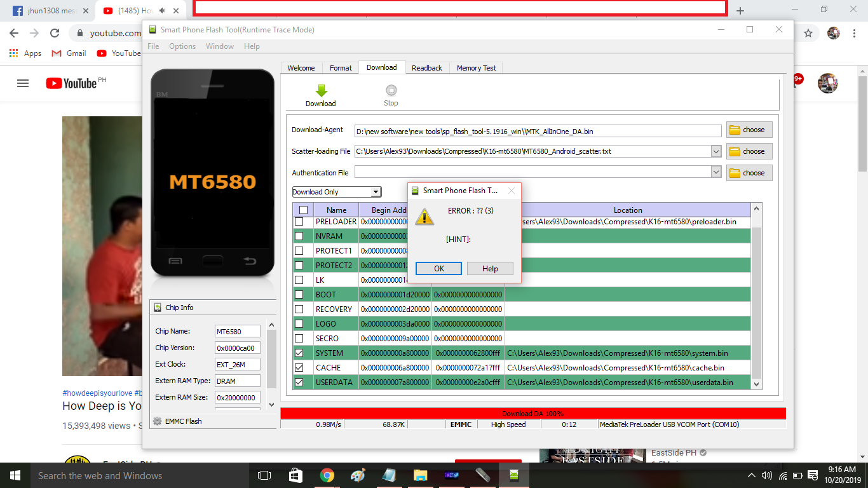Image resolution: width=868 pixels, height=488 pixels.
Task: Switch to the Format tab
Action: [x=341, y=68]
